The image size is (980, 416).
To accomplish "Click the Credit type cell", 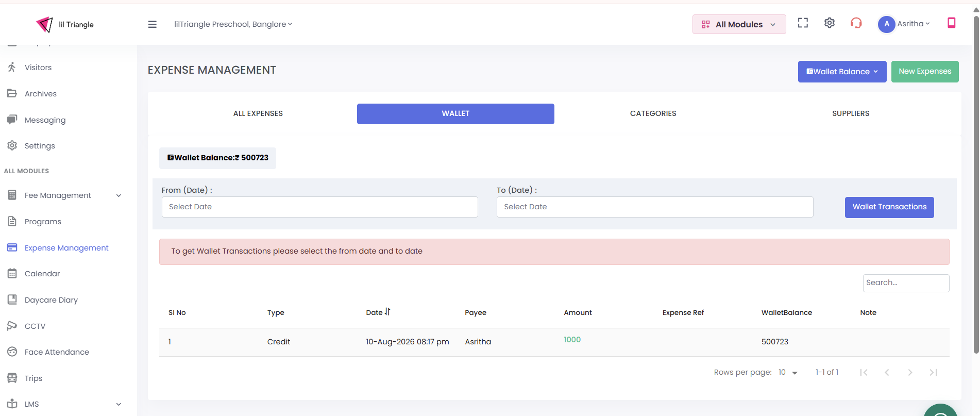I will (x=278, y=342).
